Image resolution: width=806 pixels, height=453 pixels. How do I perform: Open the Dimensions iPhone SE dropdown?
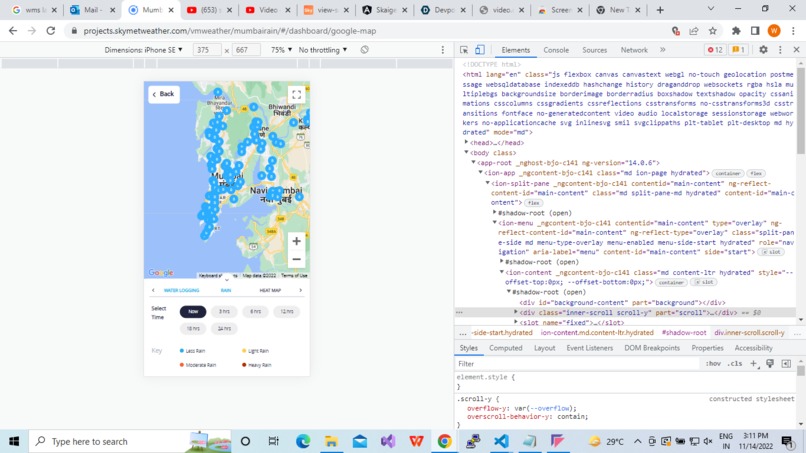click(x=143, y=50)
